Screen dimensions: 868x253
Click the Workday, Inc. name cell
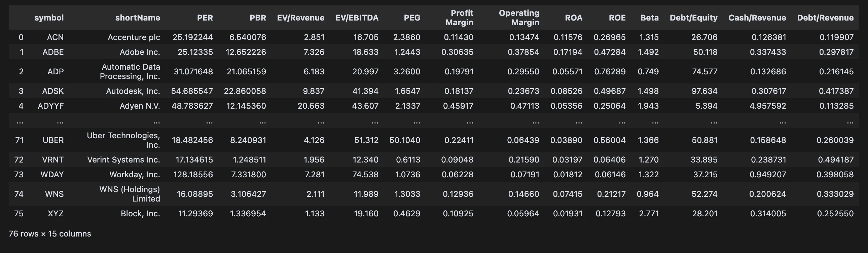coord(135,175)
